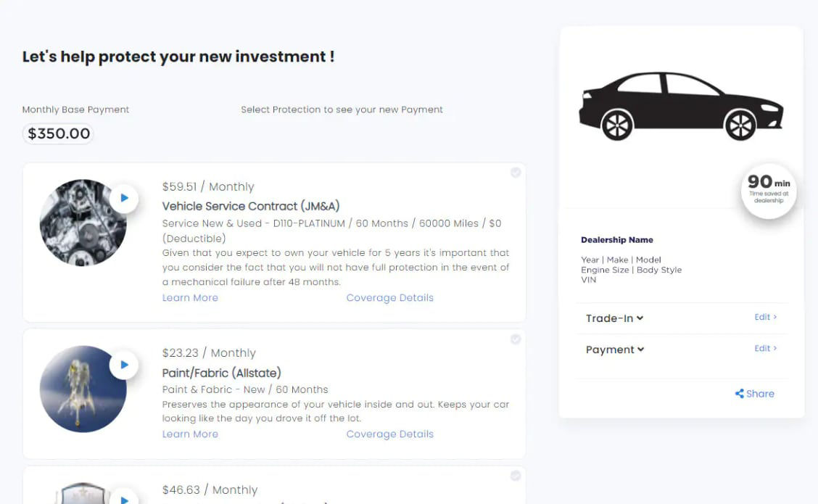
Task: Click the share icon
Action: pyautogui.click(x=739, y=394)
